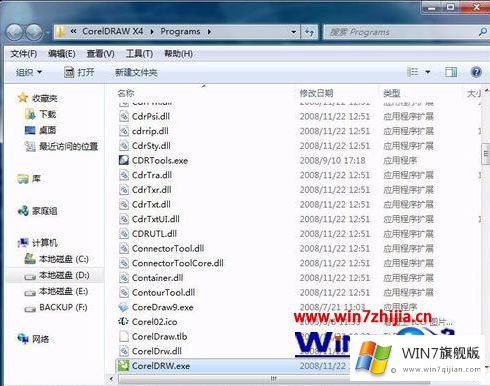Viewport: 490px width, 386px height.
Task: Select the CorelDRW.exe application icon
Action: (123, 366)
